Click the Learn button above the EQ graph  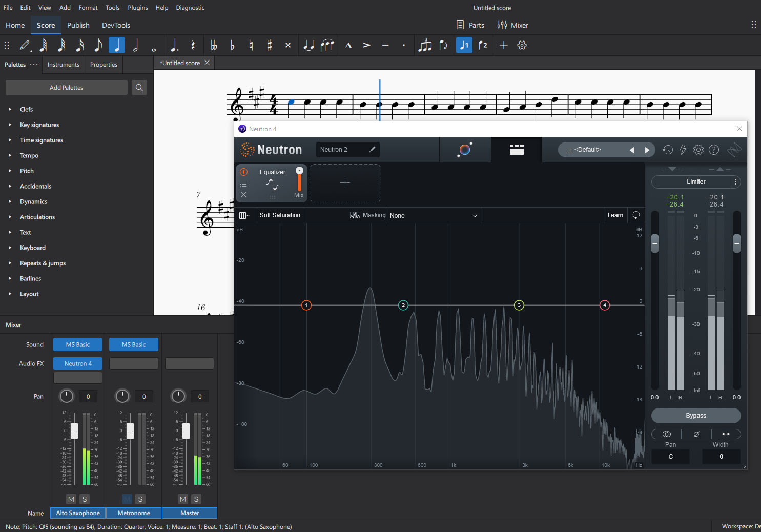coord(615,215)
